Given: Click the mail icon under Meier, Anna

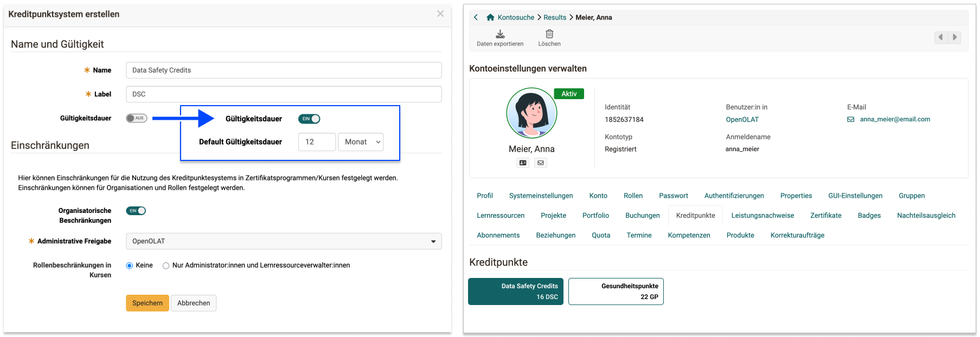Looking at the screenshot, I should 541,163.
